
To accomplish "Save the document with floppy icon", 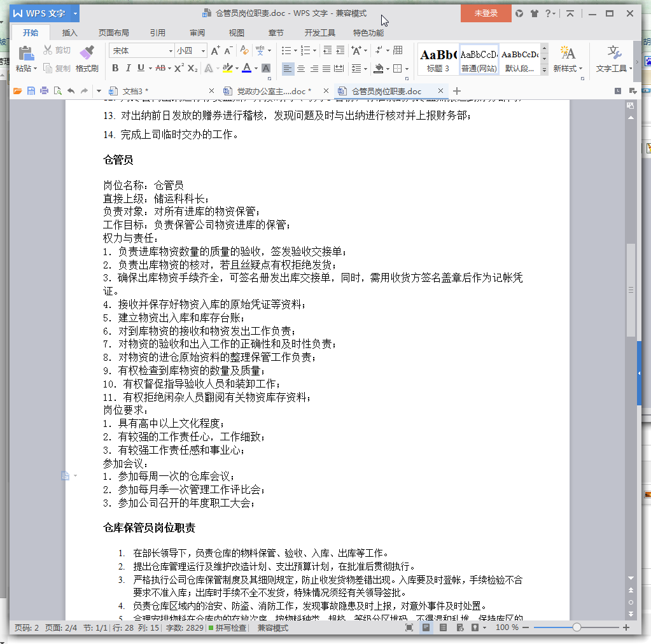I will pos(31,91).
